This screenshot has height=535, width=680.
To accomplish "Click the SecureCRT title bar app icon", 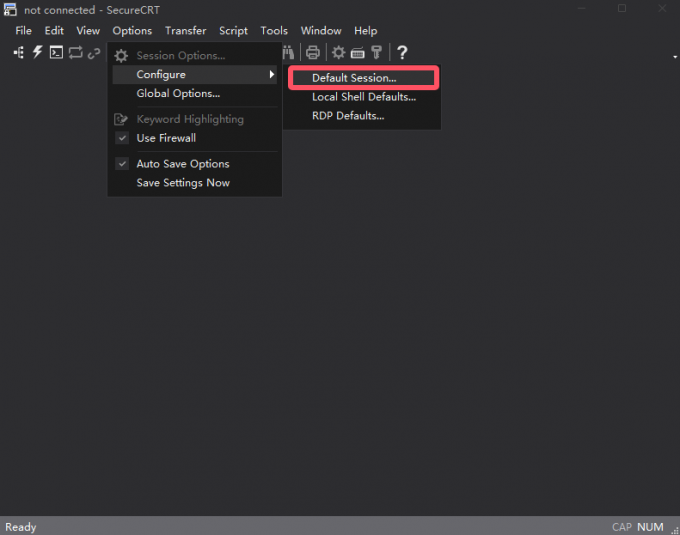I will click(x=10, y=10).
